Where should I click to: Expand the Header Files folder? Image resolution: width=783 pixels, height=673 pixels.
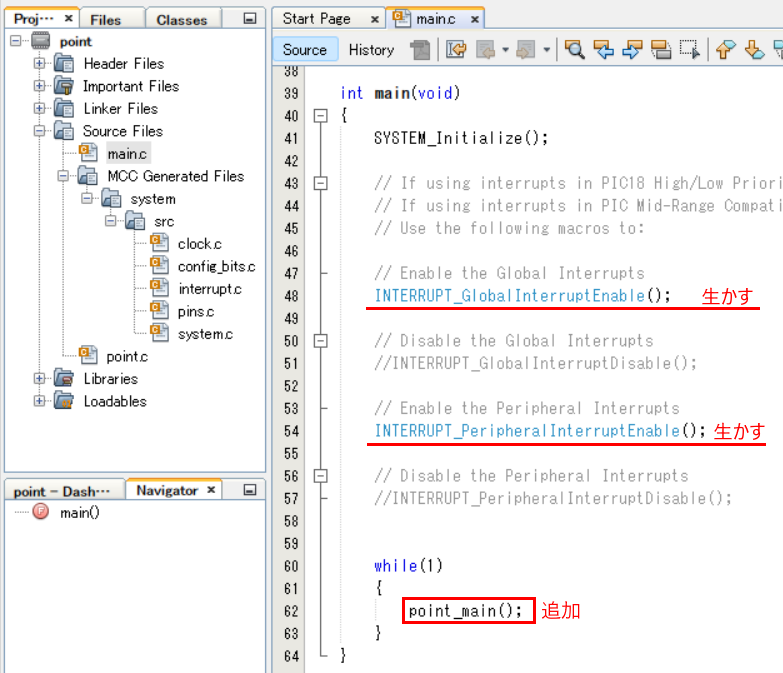40,64
